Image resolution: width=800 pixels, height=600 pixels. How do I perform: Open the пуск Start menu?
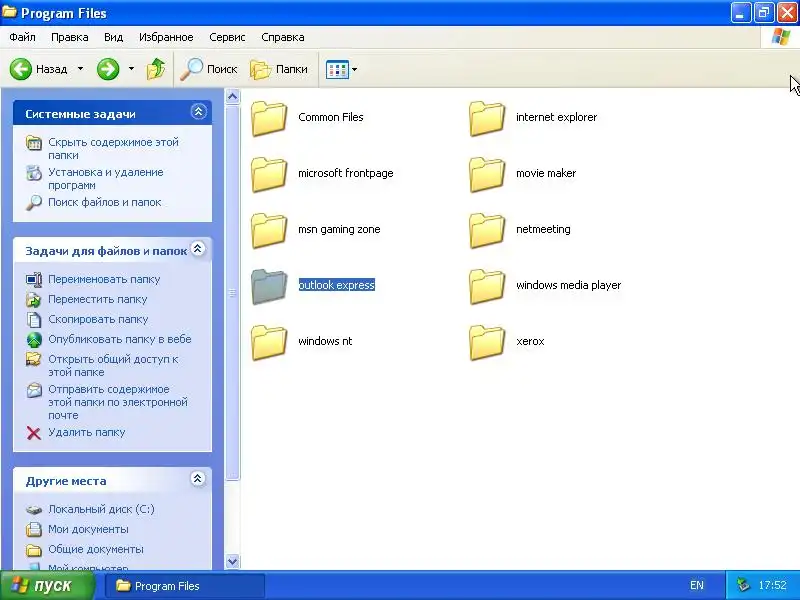tap(47, 585)
